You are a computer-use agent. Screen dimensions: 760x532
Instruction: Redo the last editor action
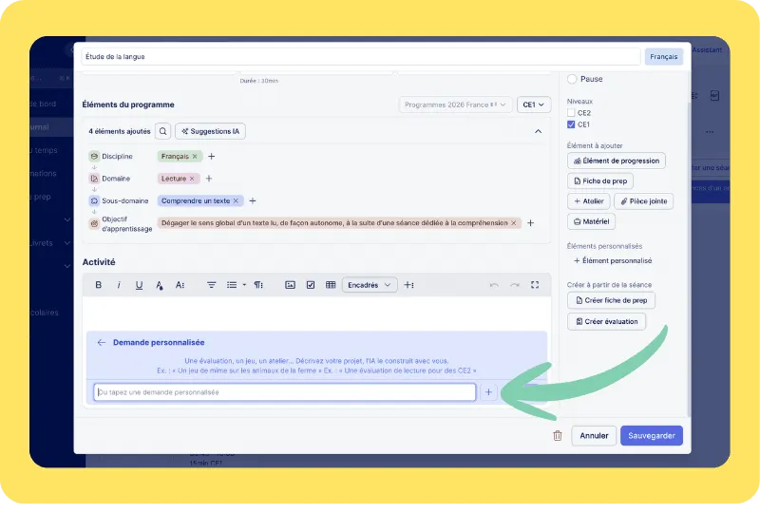(515, 285)
